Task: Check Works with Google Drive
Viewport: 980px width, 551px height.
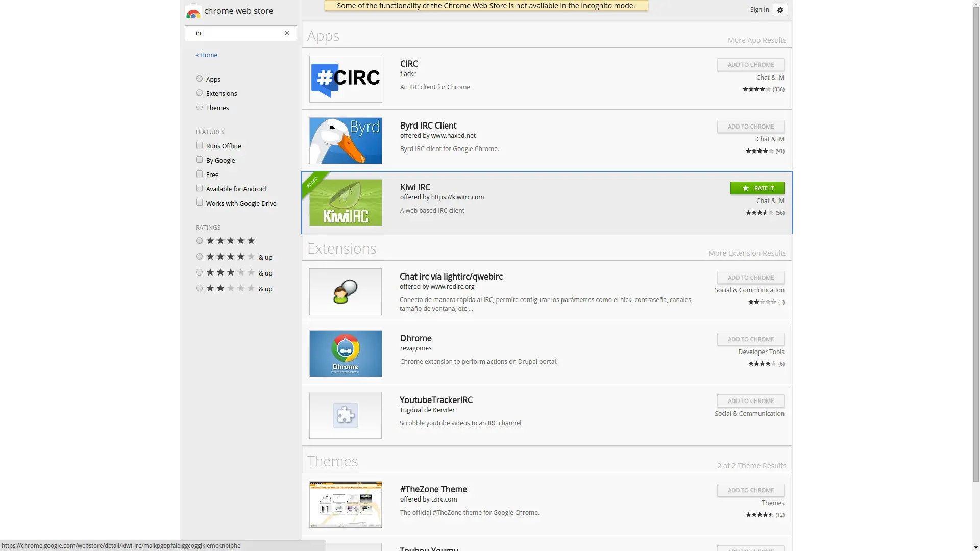Action: (199, 203)
